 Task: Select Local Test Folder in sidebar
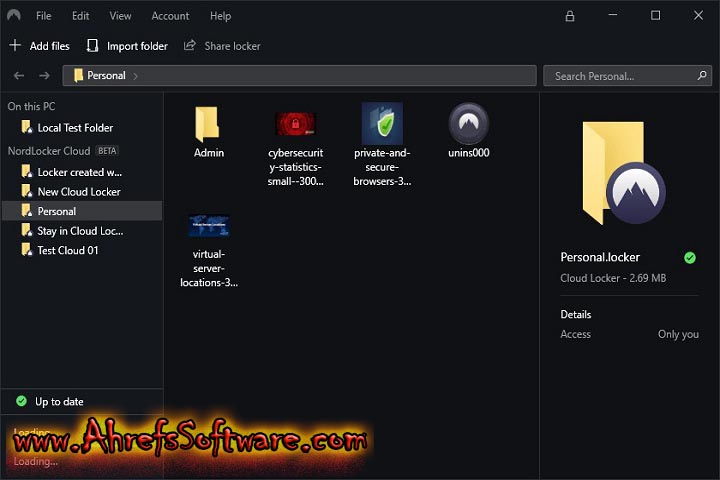coord(74,128)
